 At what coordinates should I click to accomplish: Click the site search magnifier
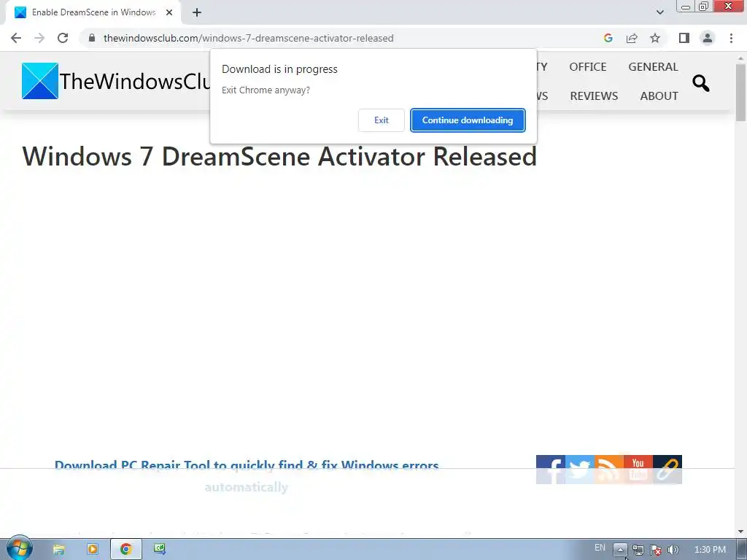pyautogui.click(x=701, y=83)
